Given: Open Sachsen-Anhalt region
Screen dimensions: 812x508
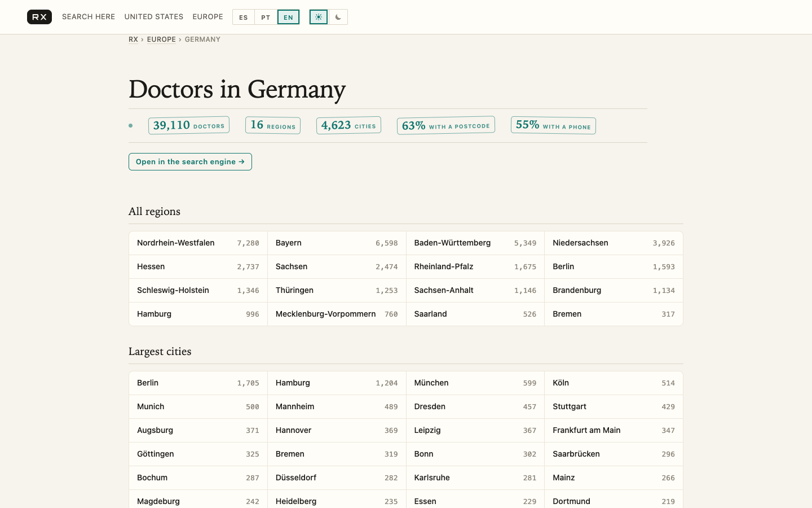Looking at the screenshot, I should point(475,291).
